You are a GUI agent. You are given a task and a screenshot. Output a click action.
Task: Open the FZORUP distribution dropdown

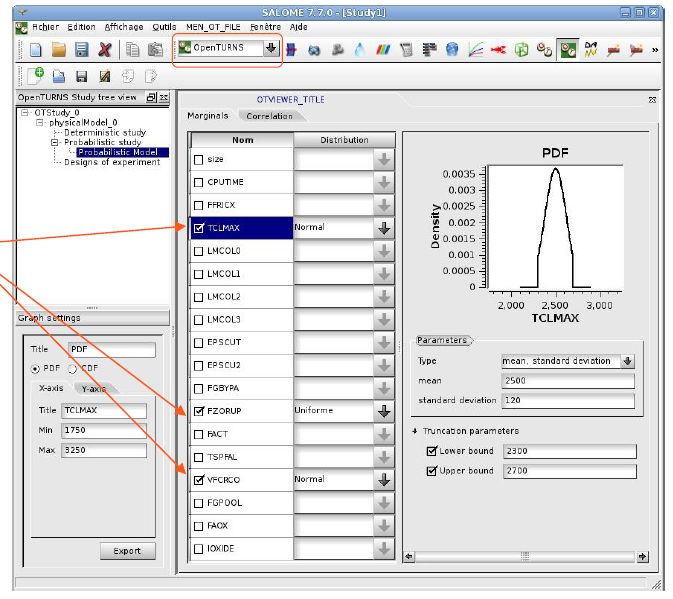384,411
